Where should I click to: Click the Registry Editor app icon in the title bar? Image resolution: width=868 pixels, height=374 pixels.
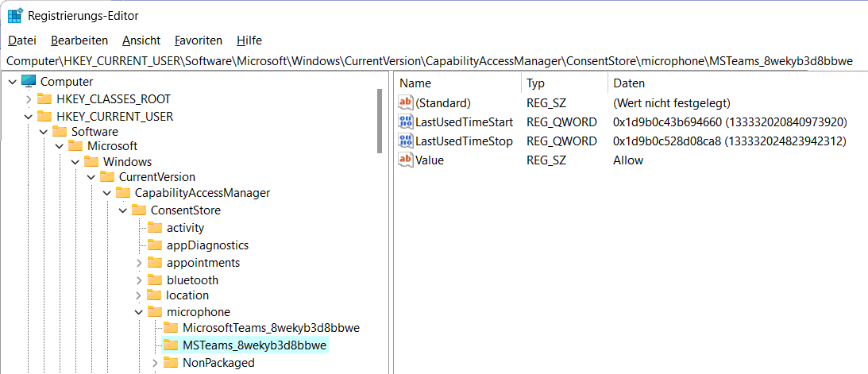[x=15, y=14]
